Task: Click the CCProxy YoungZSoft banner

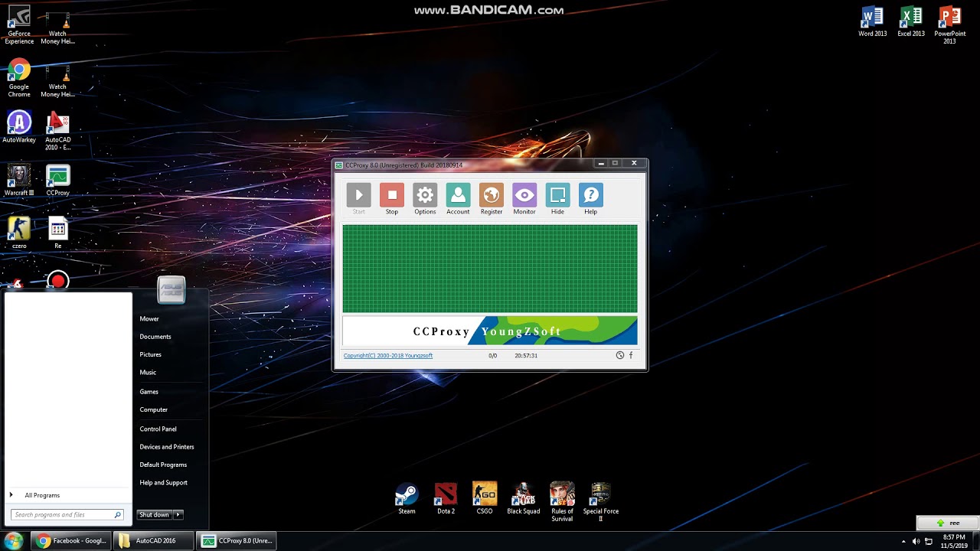Action: point(490,331)
